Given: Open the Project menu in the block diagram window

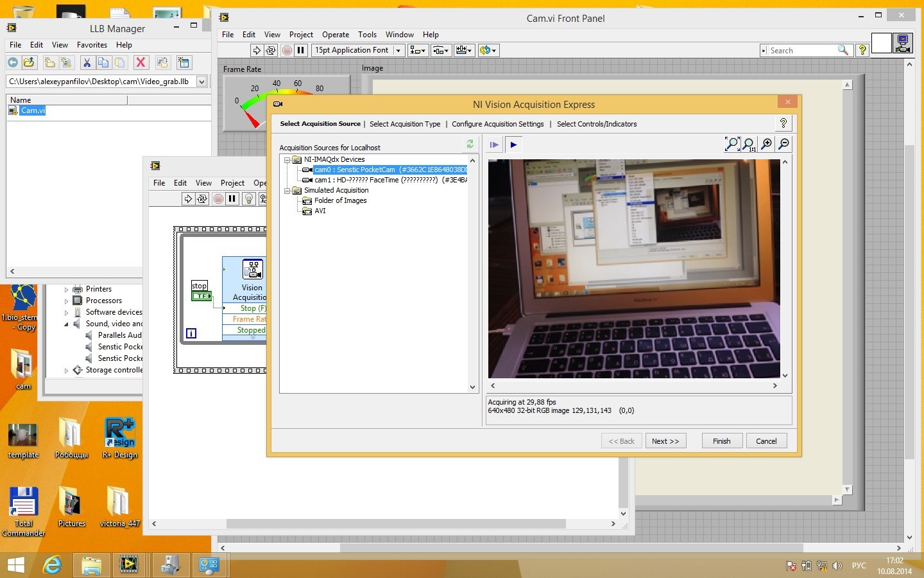Looking at the screenshot, I should [x=232, y=183].
